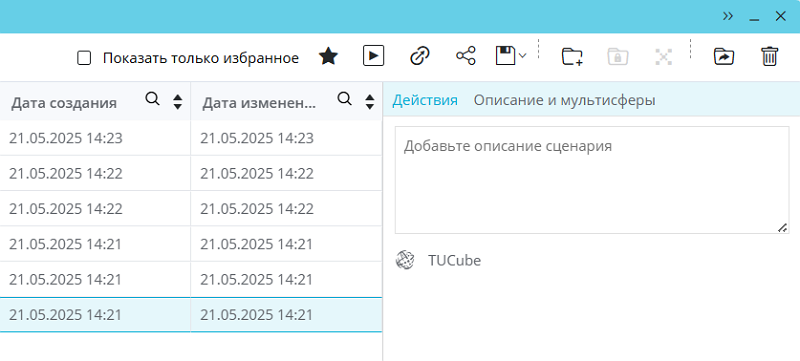The width and height of the screenshot is (800, 361).
Task: Sort Дата изменения column using sort arrows
Action: 370,102
